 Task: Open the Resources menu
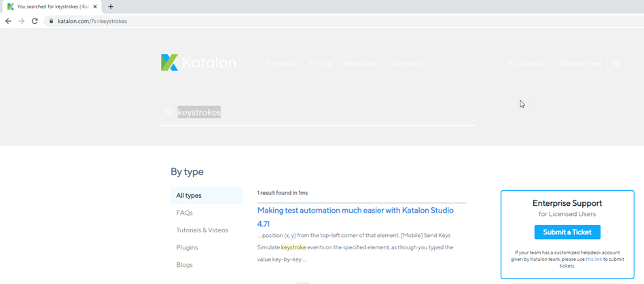pyautogui.click(x=361, y=64)
